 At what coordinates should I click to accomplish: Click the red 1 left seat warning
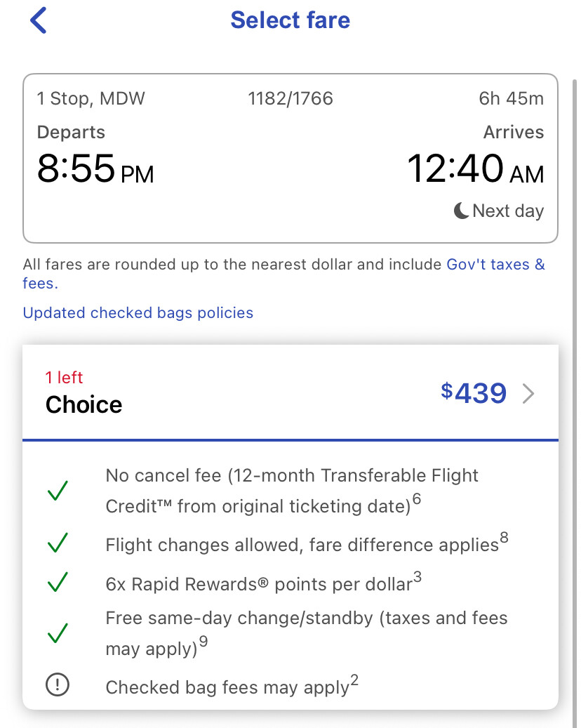pos(64,378)
